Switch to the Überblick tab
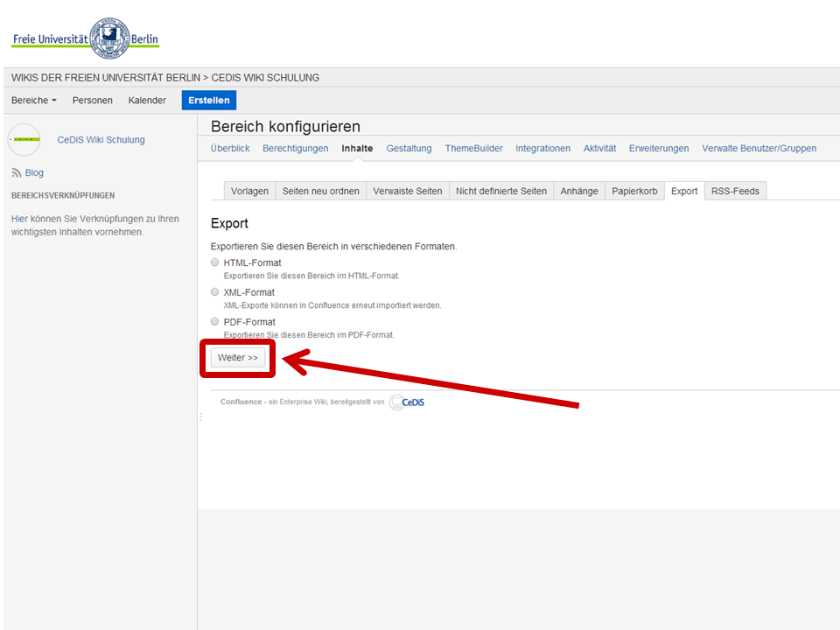 click(x=230, y=149)
